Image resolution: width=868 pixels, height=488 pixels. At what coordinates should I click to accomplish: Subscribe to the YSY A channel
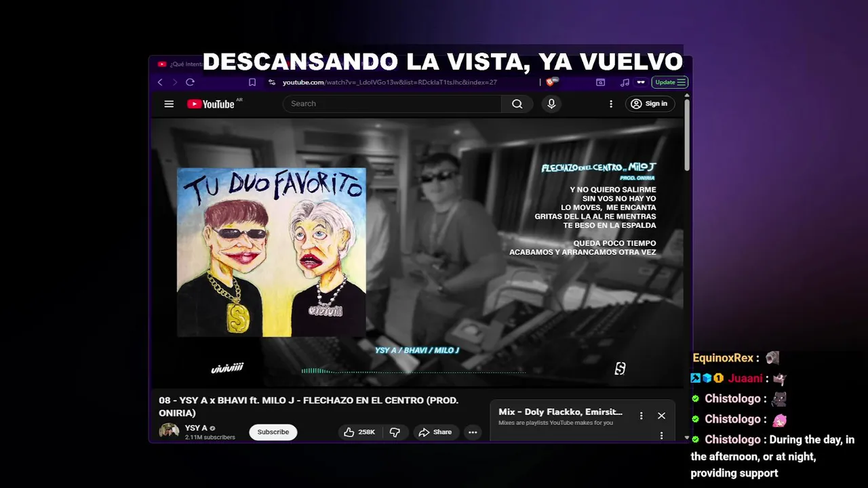click(273, 432)
